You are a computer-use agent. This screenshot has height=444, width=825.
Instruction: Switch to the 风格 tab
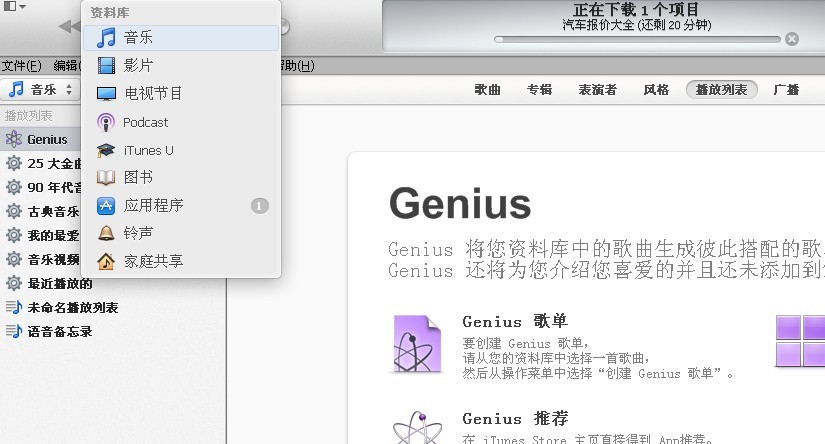click(656, 89)
